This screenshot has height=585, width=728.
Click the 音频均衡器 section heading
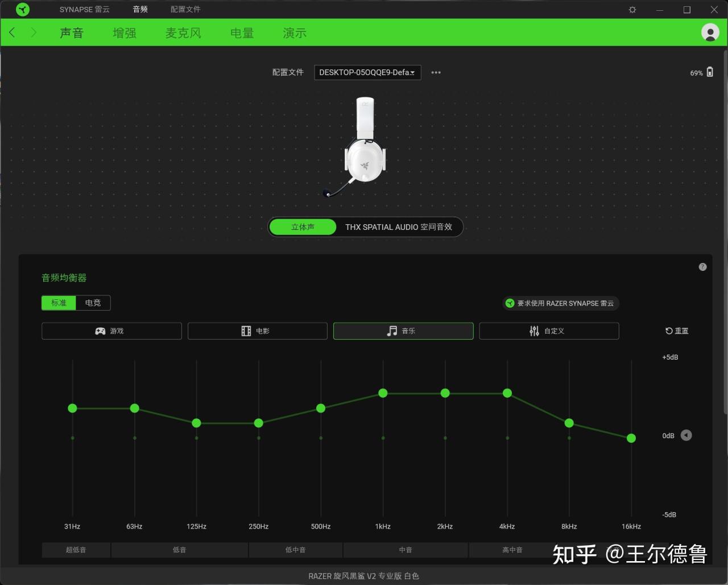[64, 278]
